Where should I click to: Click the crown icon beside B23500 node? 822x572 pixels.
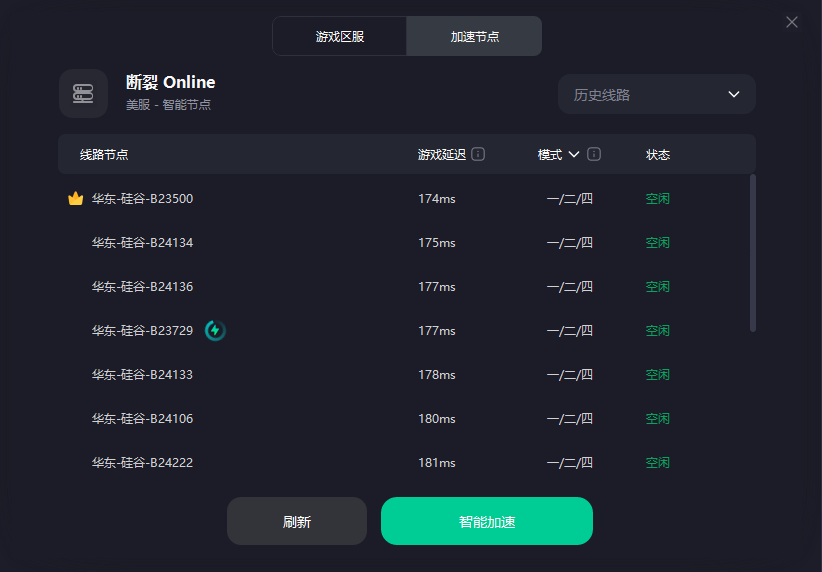click(75, 199)
